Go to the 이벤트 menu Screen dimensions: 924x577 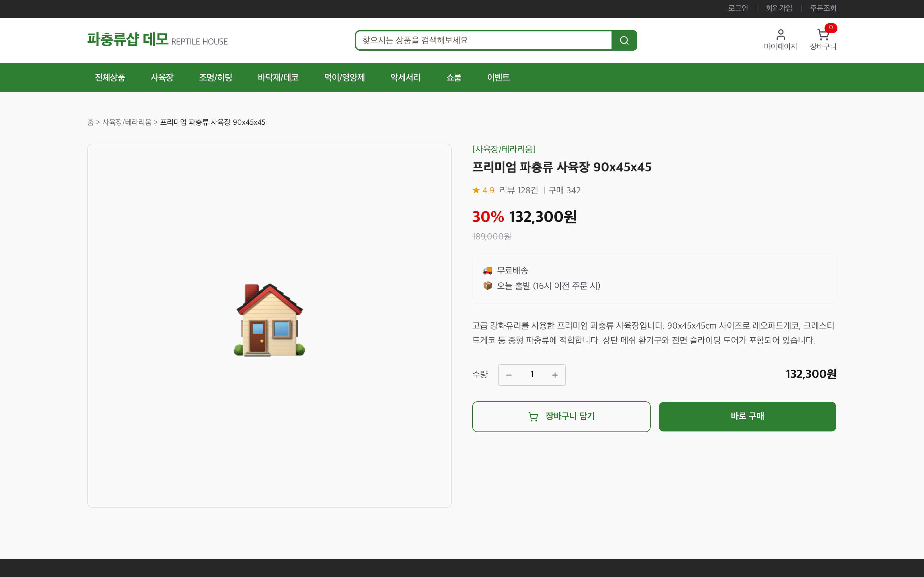[x=498, y=78]
